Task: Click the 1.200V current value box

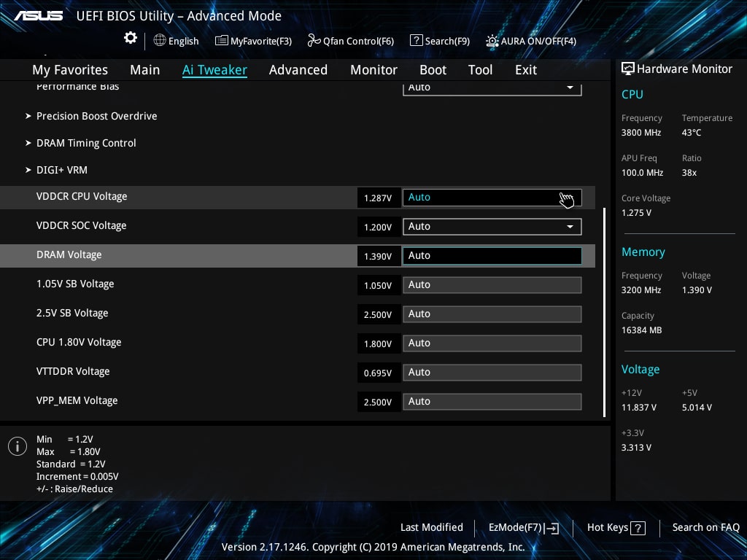Action: [x=379, y=227]
